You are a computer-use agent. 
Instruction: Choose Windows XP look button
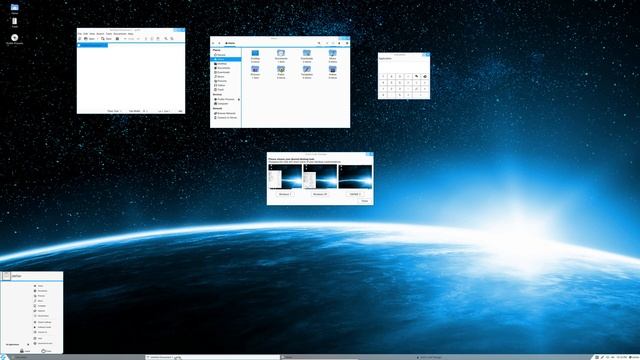320,194
